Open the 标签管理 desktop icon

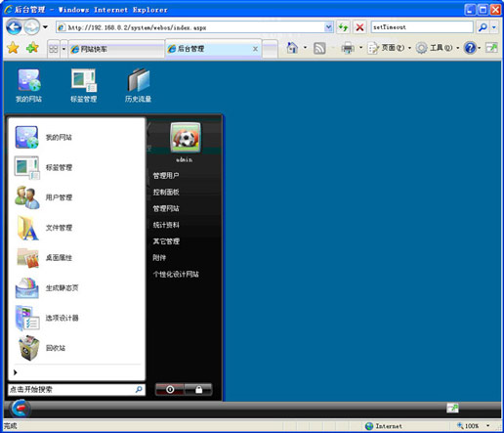point(84,85)
